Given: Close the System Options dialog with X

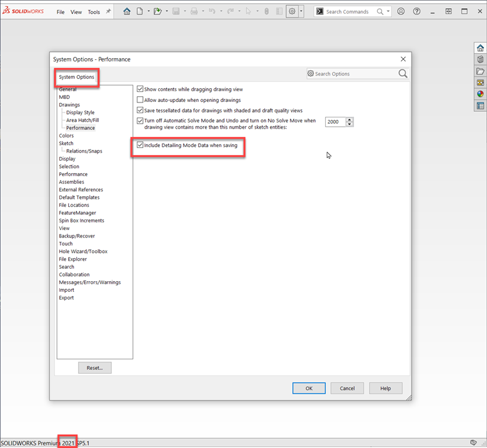Looking at the screenshot, I should [403, 59].
